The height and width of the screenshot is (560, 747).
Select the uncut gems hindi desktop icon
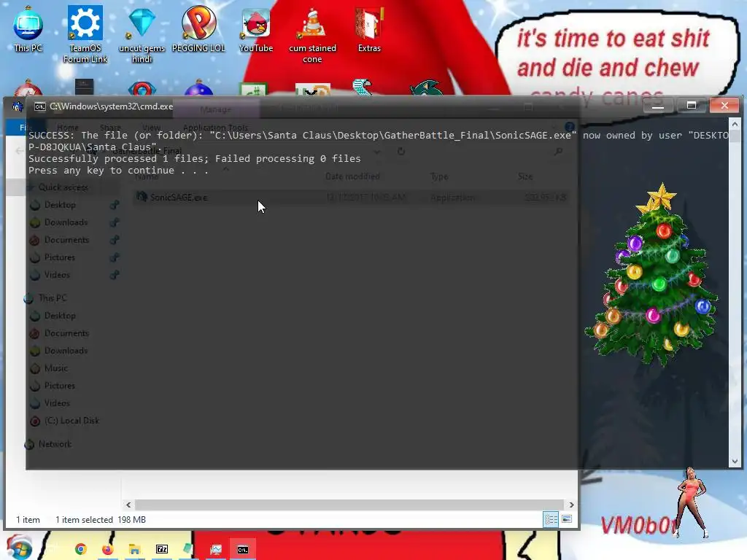click(x=142, y=34)
